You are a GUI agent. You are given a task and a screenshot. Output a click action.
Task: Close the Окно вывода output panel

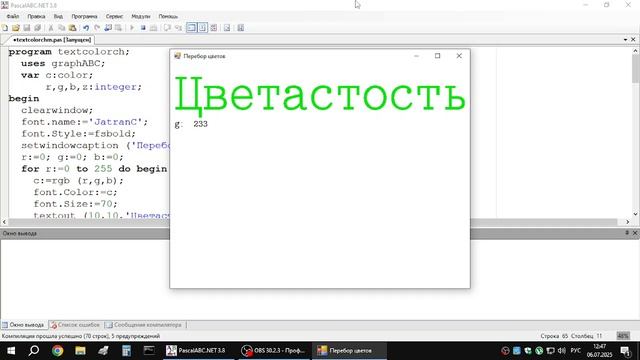(x=635, y=233)
